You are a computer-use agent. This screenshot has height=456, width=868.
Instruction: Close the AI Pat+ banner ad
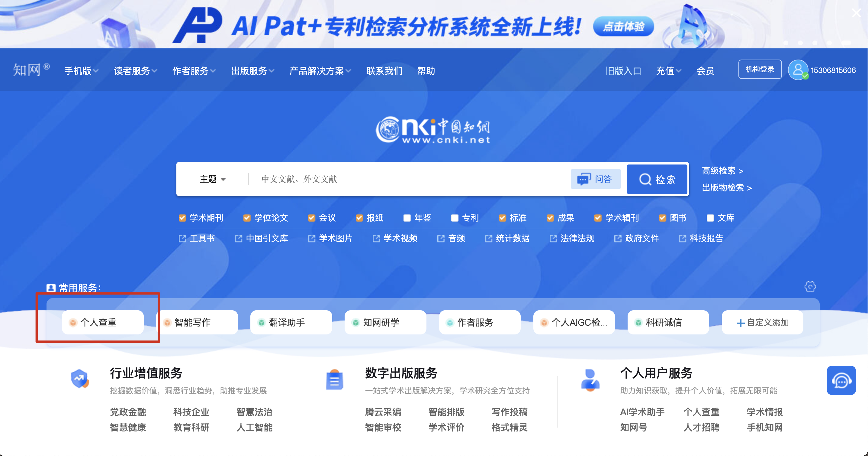click(856, 13)
